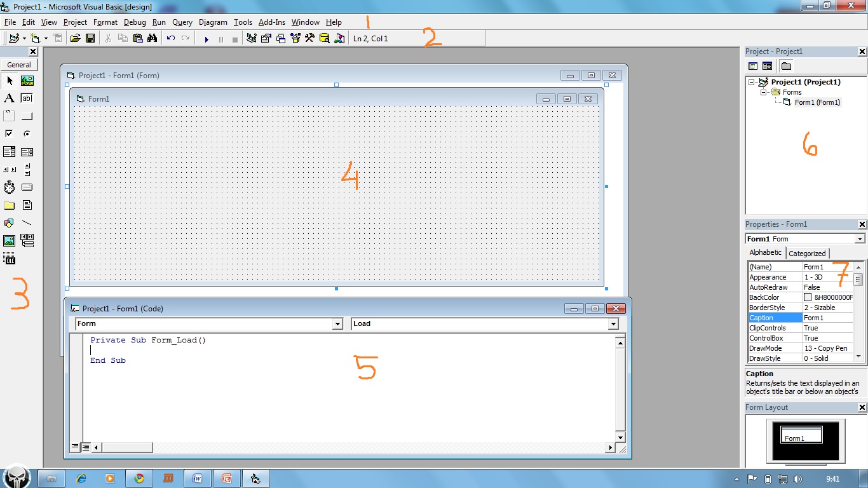Image resolution: width=868 pixels, height=488 pixels.
Task: Start the program with the Run arrow
Action: point(207,38)
